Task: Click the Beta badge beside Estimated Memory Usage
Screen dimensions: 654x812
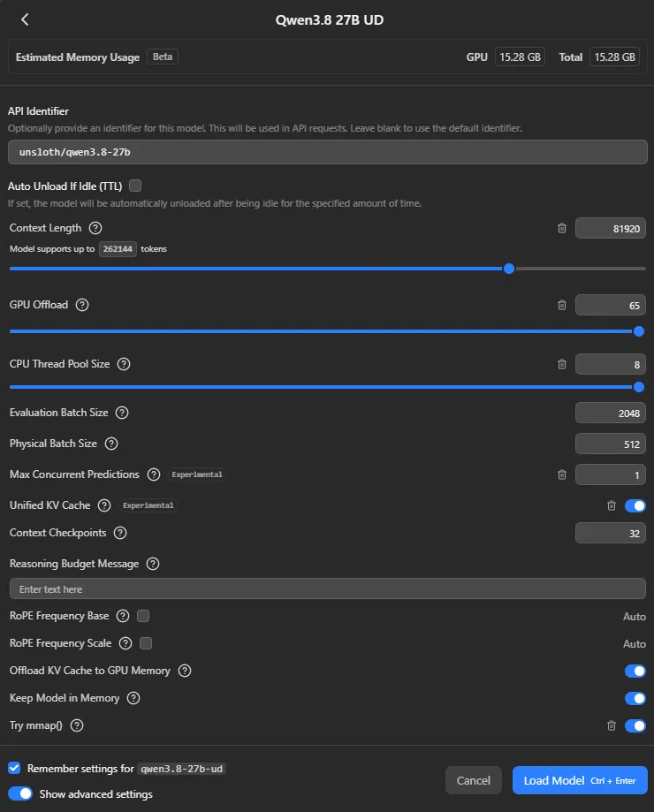Action: coord(163,57)
